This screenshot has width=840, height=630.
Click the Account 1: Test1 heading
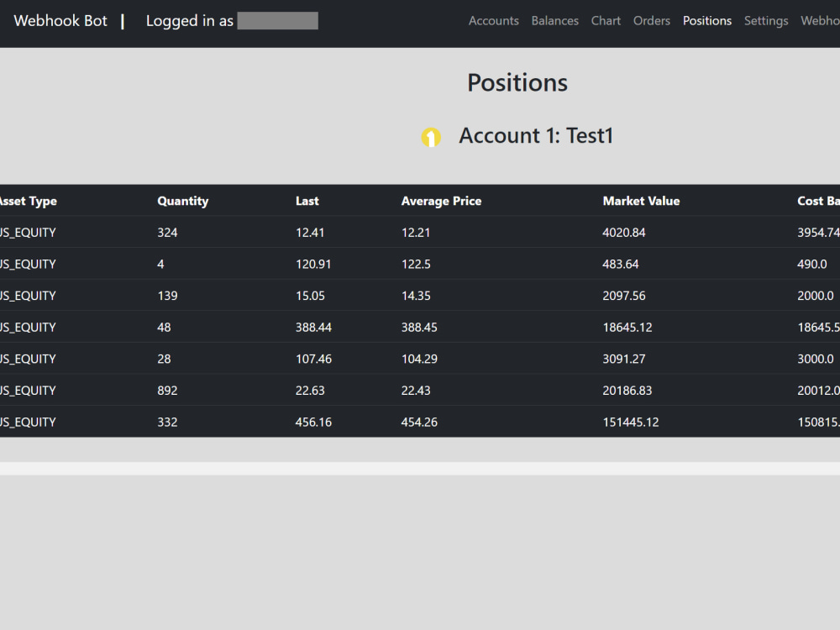pyautogui.click(x=536, y=135)
